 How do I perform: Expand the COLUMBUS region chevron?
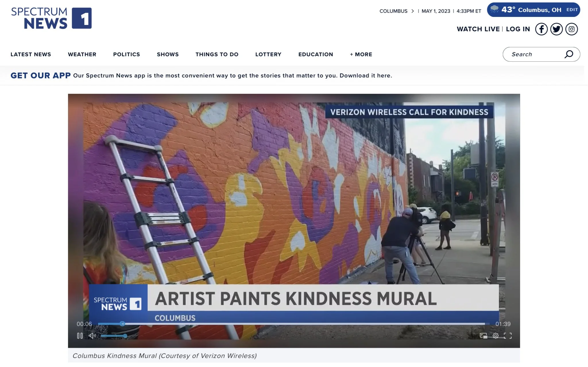413,11
